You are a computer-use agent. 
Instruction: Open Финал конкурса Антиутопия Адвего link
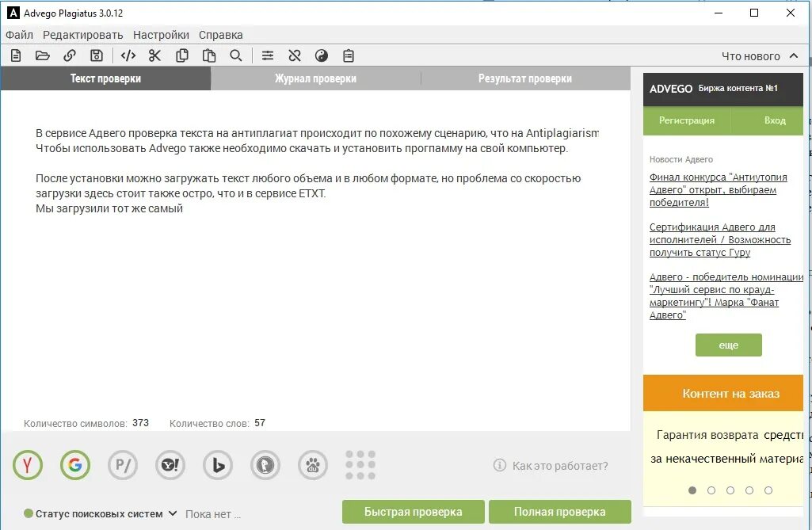719,189
